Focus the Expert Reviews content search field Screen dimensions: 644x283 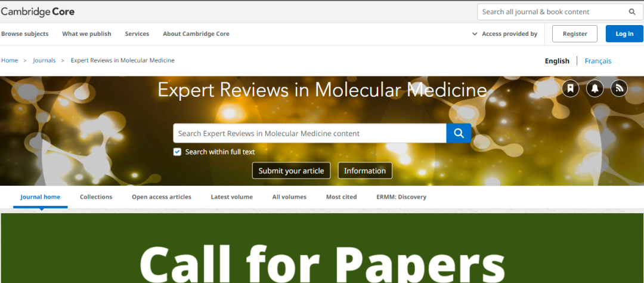tap(309, 133)
